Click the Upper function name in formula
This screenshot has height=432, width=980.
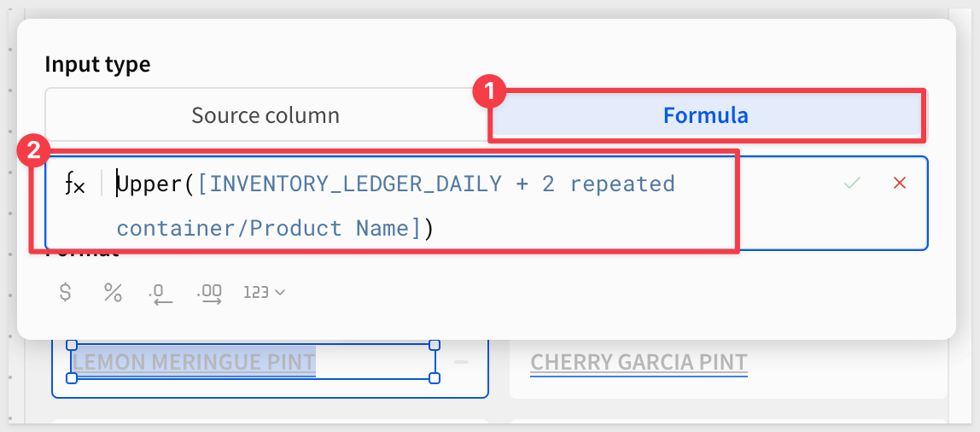pyautogui.click(x=145, y=184)
